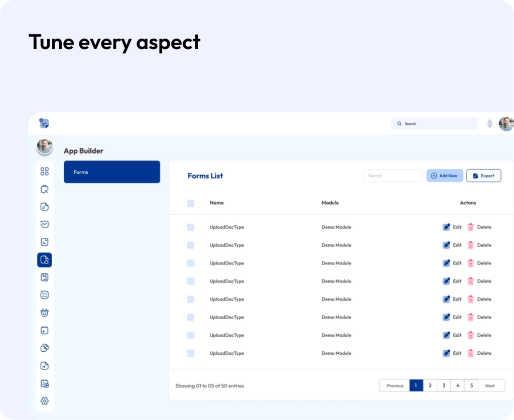Click the Next pagination button
This screenshot has height=420, width=514.
490,385
